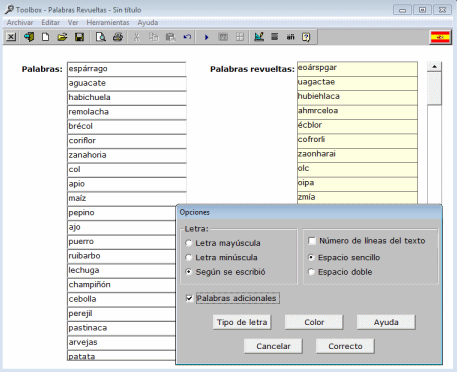The image size is (457, 372).
Task: Click the Tipo de letra button
Action: (x=242, y=322)
